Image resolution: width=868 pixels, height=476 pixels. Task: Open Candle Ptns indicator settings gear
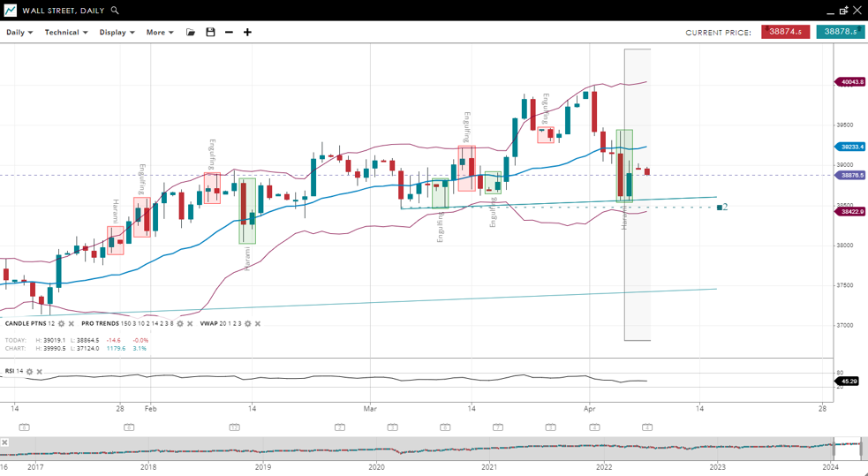click(x=61, y=324)
